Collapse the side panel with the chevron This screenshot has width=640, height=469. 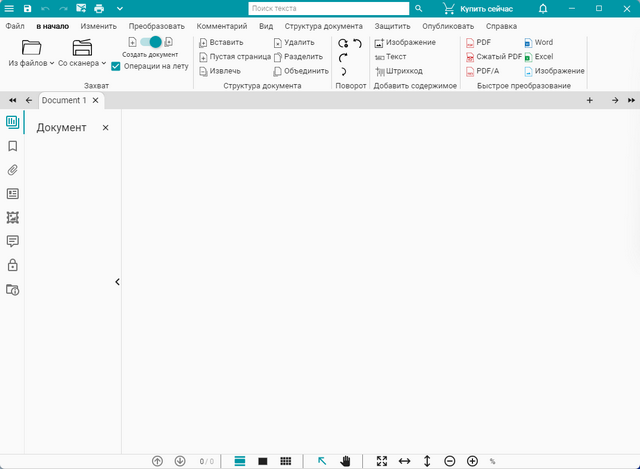tap(117, 282)
